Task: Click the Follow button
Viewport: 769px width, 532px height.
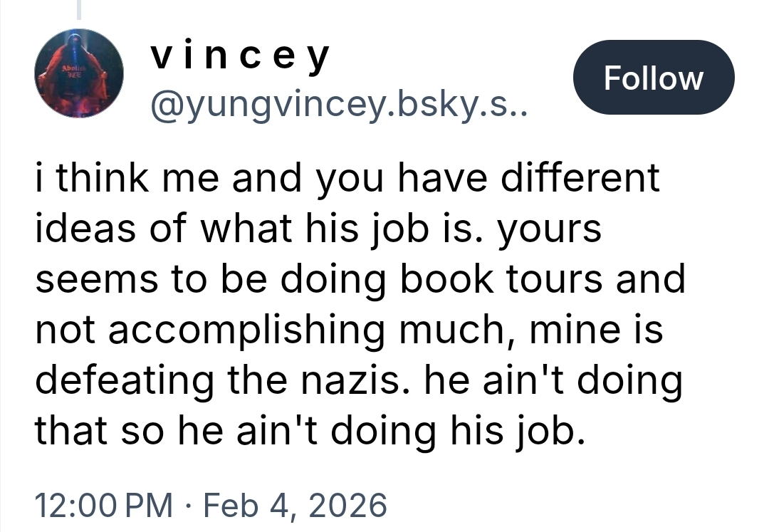Action: point(653,78)
